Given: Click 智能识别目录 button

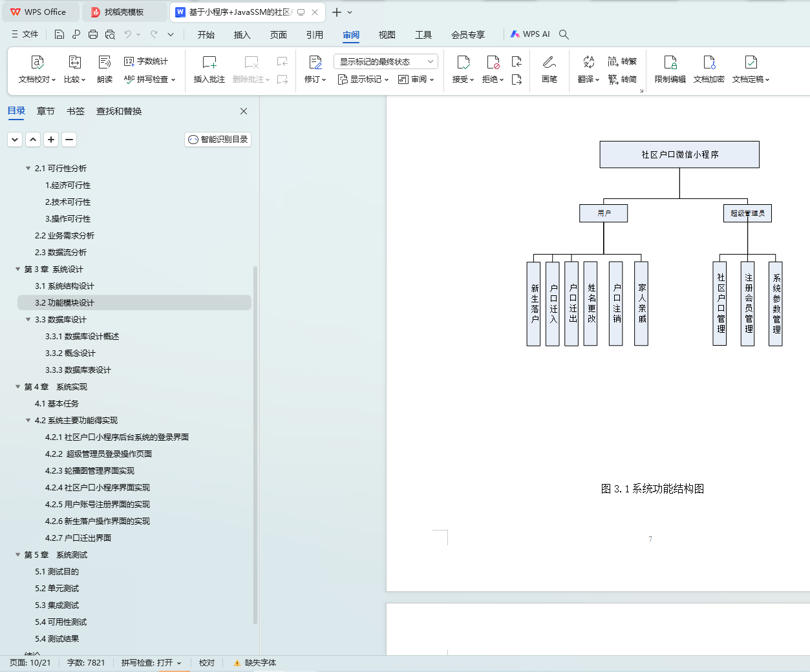Looking at the screenshot, I should pyautogui.click(x=218, y=140).
